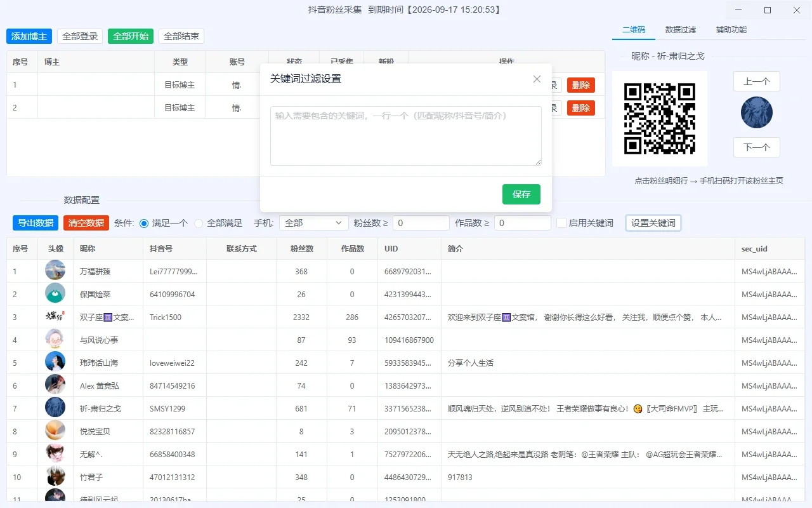
Task: Click the loveweiwei22 cell
Action: pos(174,363)
